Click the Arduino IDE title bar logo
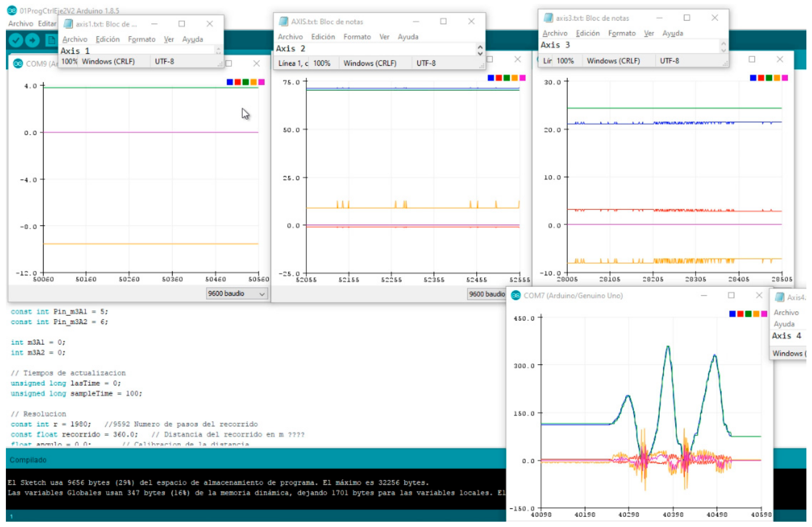Viewport: 812px width, 527px height. [x=12, y=10]
